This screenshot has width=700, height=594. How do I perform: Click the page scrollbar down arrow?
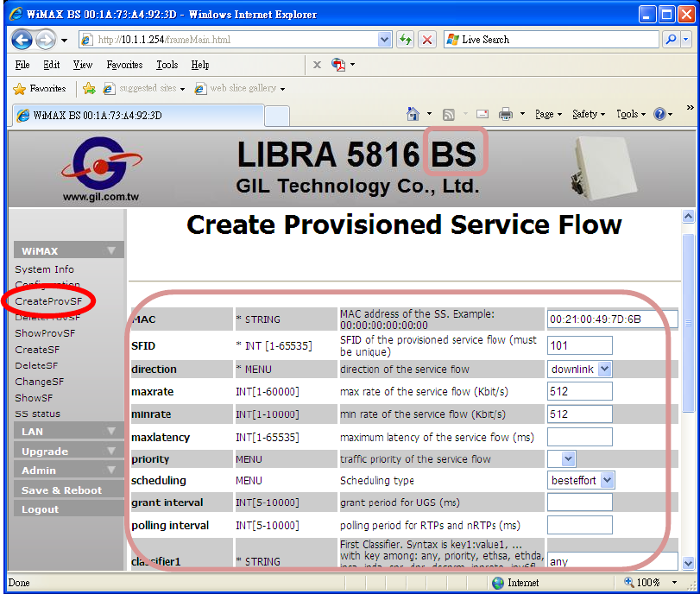click(x=688, y=563)
